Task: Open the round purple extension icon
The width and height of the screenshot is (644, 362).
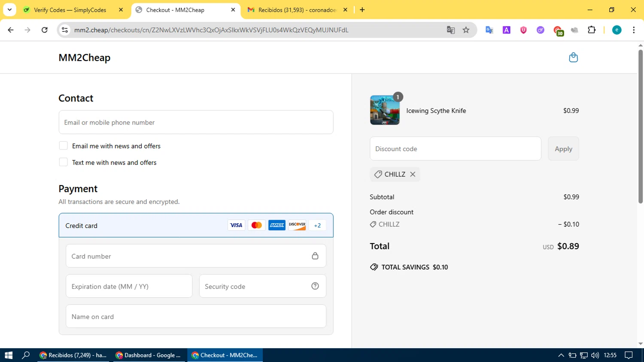Action: click(x=541, y=30)
